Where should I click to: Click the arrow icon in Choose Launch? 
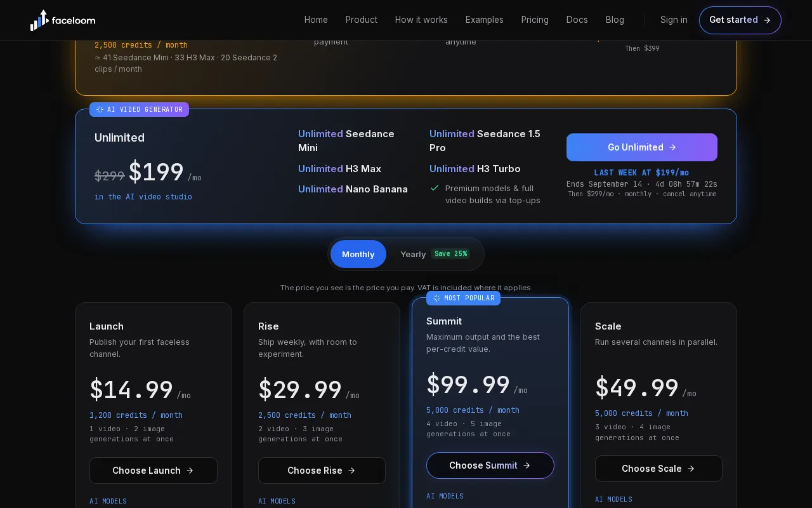[x=190, y=471]
